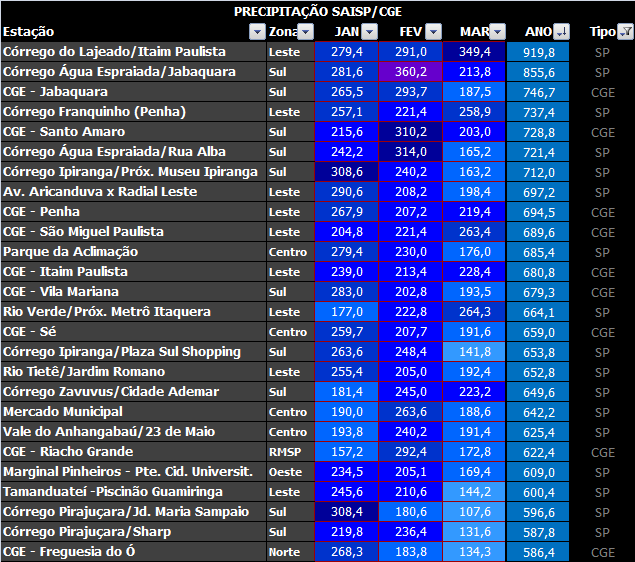
Task: Open the MAR column filter dropdown
Action: point(497,32)
